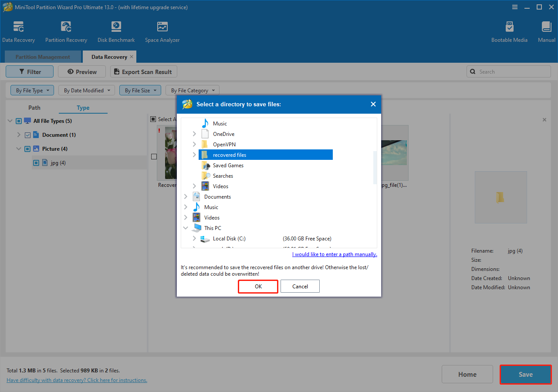Screen dimensions: 558x392
Task: Toggle the Document (1) checkbox
Action: (x=27, y=135)
